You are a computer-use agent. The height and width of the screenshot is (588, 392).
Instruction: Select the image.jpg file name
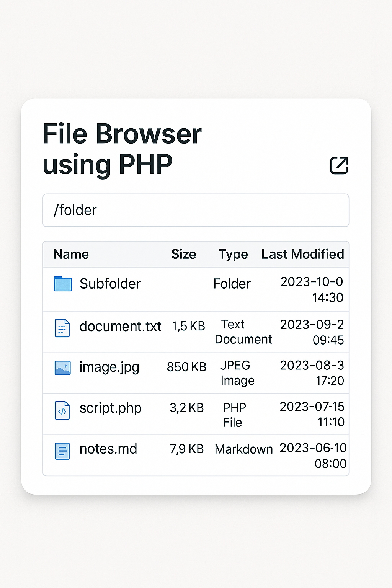pos(109,367)
